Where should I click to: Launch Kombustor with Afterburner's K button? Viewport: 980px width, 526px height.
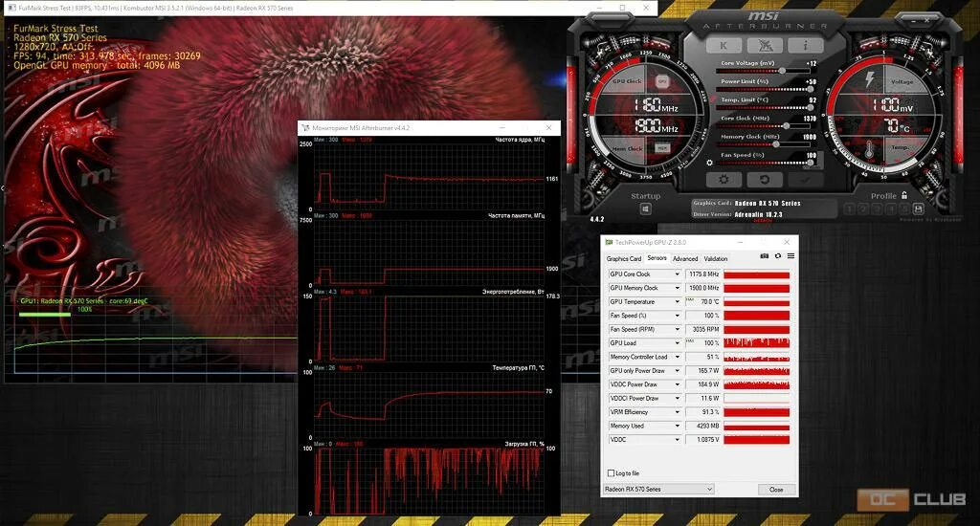(x=724, y=46)
